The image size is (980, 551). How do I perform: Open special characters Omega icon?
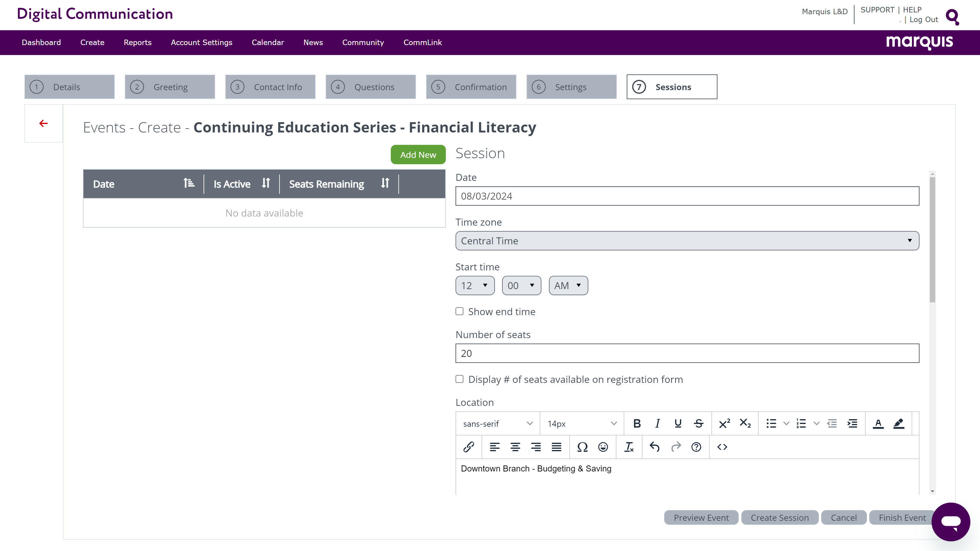click(582, 447)
